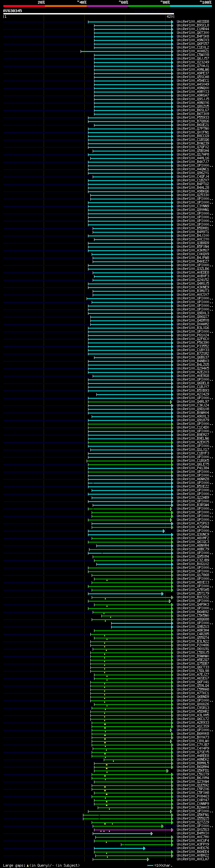This screenshot has width=215, height=868.
Task: Pick hit UniRef100_Q70AJ1
Action: pos(193,66)
